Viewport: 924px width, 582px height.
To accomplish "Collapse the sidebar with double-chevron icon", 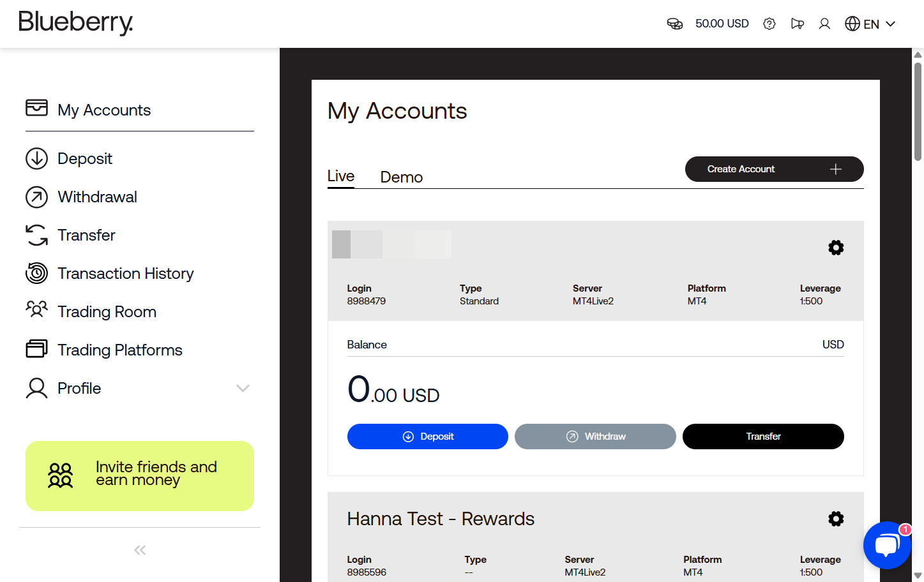I will tap(140, 550).
